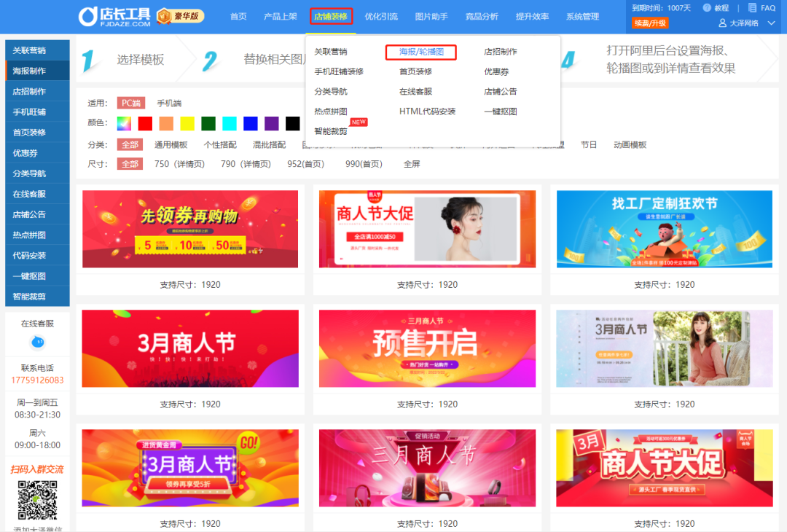Open the FAQ document icon

click(752, 7)
